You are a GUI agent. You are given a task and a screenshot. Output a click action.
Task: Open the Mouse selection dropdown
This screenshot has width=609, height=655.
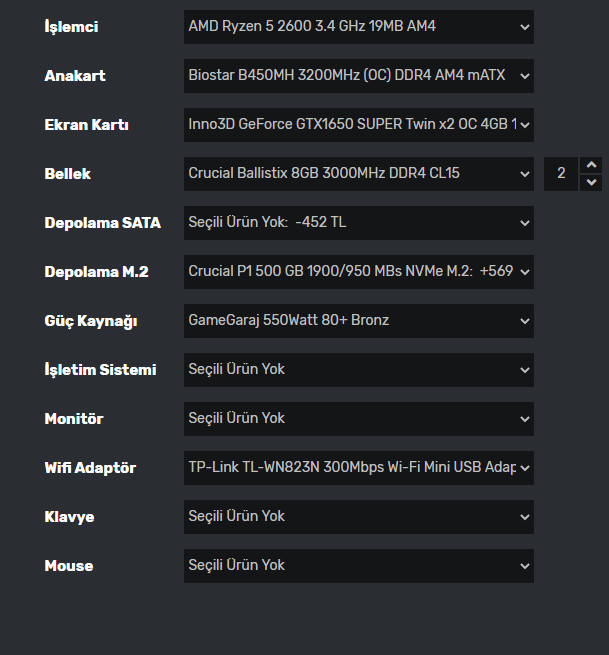358,566
